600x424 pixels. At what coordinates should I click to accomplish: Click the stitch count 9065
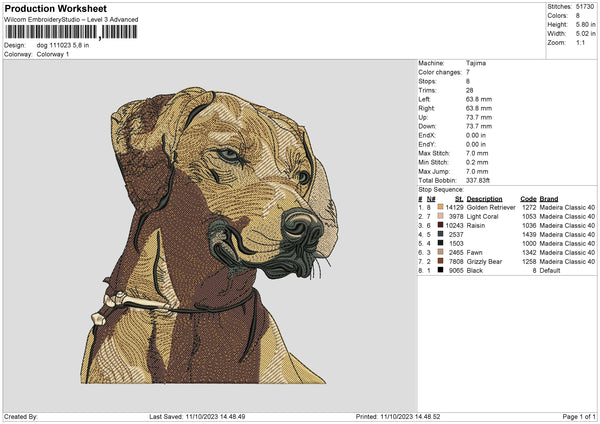[x=456, y=271]
